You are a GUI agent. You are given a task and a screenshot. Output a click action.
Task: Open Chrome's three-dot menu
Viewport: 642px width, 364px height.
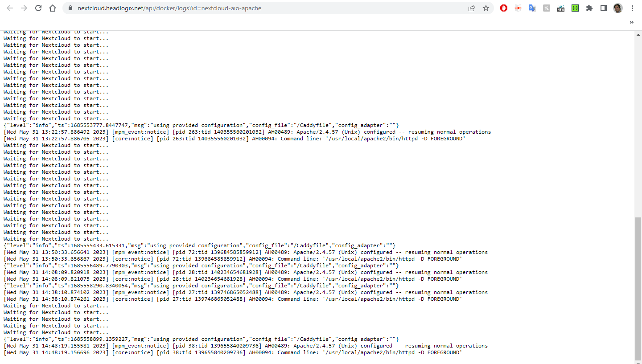(x=633, y=8)
